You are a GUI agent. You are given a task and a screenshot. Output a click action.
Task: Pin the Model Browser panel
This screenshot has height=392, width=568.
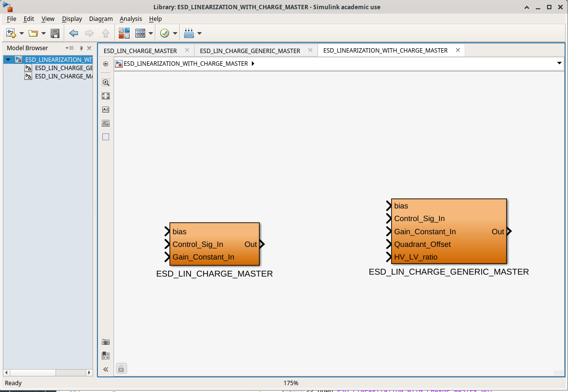click(x=81, y=48)
